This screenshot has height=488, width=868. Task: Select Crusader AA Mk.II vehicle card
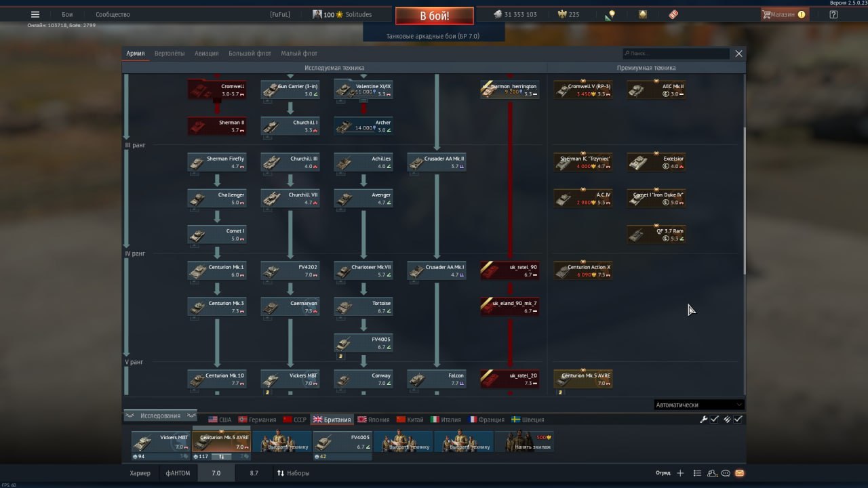[x=437, y=162]
